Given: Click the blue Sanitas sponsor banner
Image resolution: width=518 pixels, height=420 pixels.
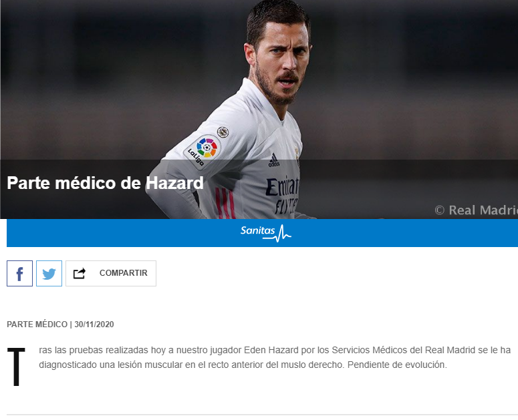Looking at the screenshot, I should click(x=262, y=233).
